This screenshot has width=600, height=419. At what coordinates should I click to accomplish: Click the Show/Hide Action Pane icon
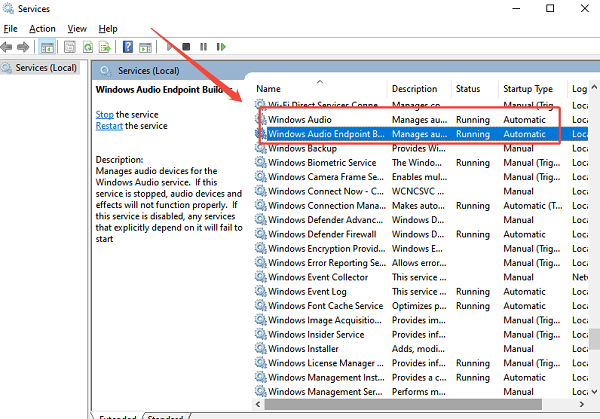click(x=145, y=47)
